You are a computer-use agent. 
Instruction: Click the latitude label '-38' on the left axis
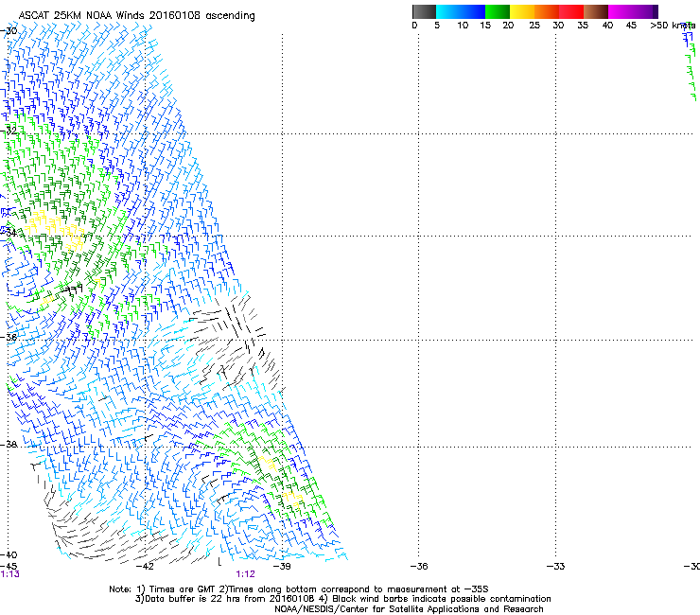tap(9, 445)
